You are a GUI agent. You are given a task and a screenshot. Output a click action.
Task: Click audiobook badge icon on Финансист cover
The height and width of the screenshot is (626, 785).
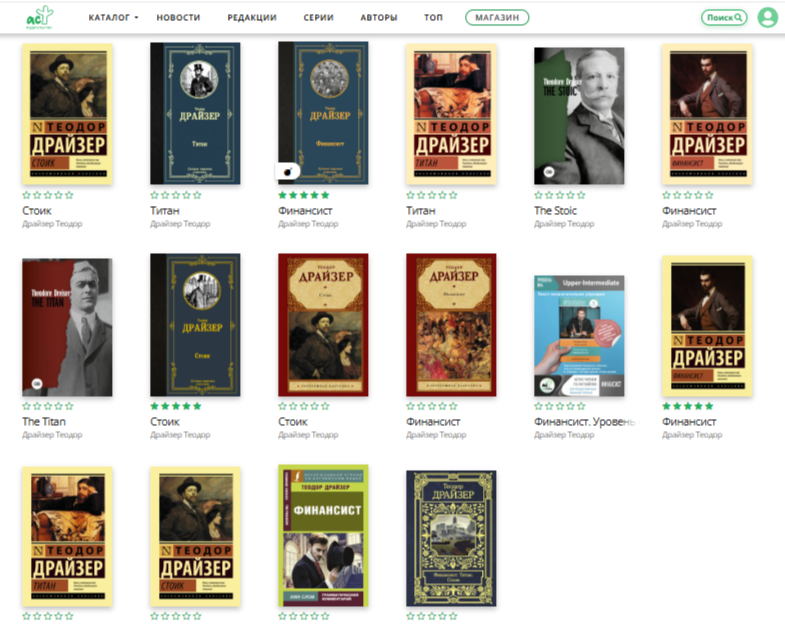tap(288, 172)
